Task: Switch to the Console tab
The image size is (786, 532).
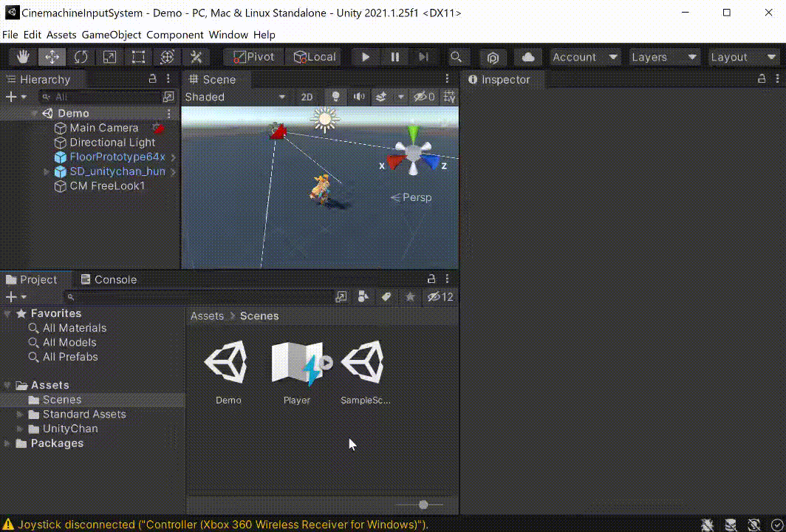Action: click(109, 279)
